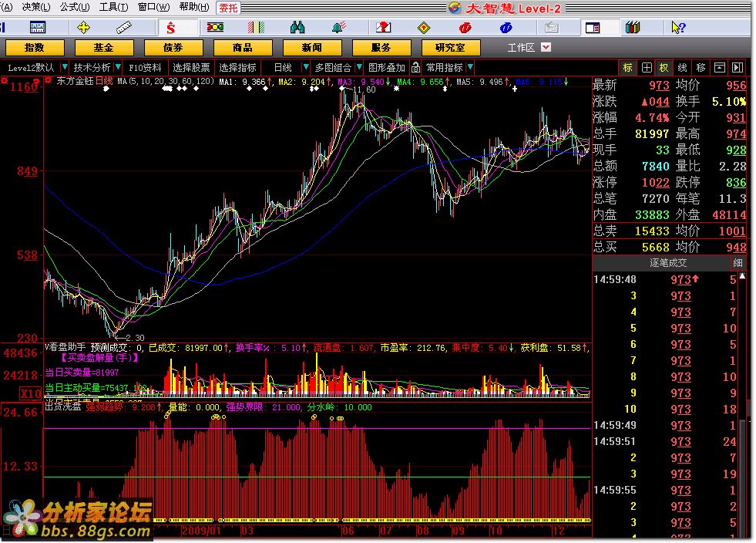Open the 技术分析 dropdown arrow
This screenshot has height=543, width=756.
tap(118, 67)
